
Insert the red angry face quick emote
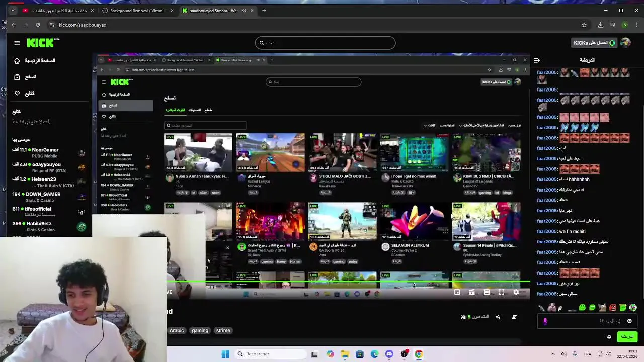coord(612,308)
